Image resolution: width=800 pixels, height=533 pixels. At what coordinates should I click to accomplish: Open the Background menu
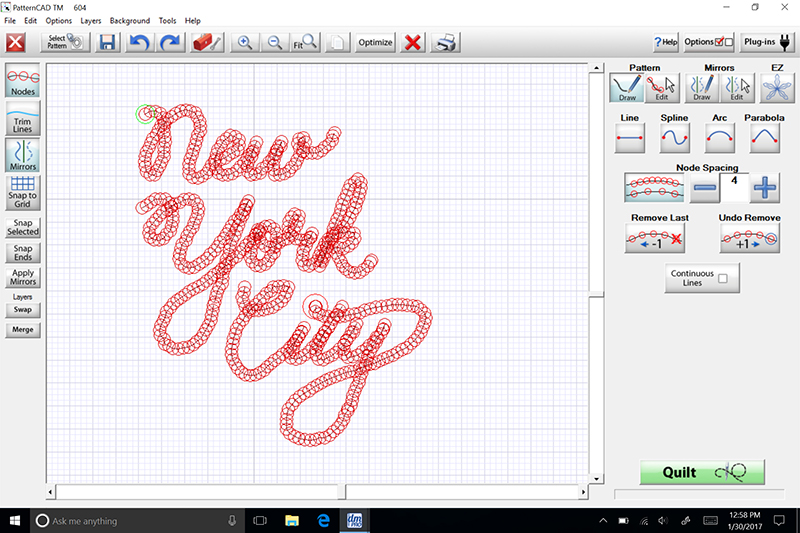tap(130, 20)
